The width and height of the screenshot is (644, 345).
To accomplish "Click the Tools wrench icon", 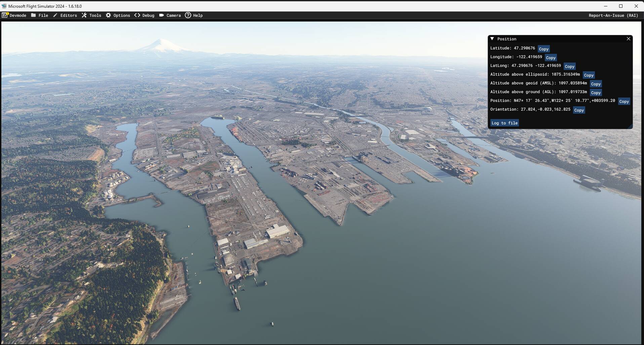I will coord(84,15).
